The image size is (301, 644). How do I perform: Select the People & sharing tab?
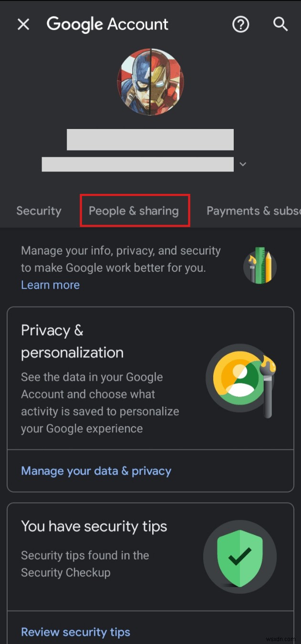coord(134,211)
